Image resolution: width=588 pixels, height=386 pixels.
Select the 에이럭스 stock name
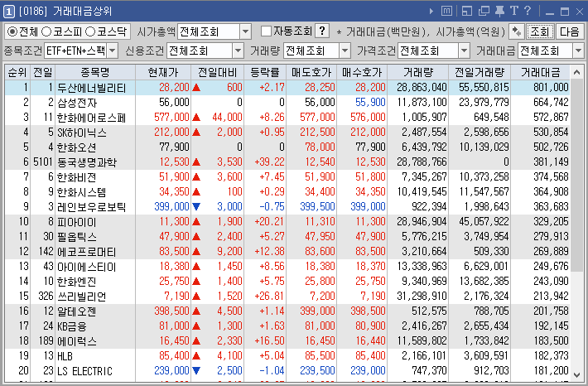coord(77,341)
